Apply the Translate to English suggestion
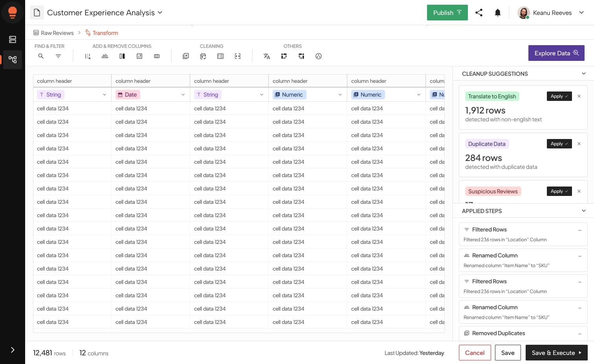The width and height of the screenshot is (594, 364). tap(559, 96)
